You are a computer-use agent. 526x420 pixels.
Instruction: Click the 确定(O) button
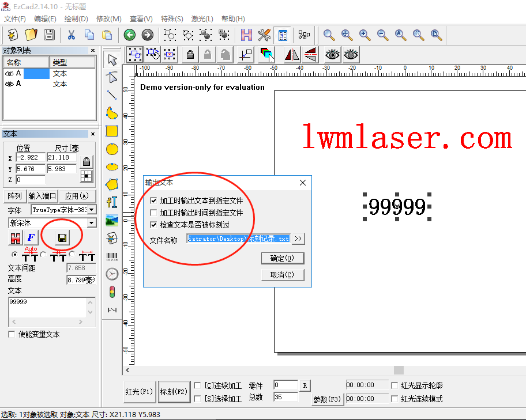[282, 258]
